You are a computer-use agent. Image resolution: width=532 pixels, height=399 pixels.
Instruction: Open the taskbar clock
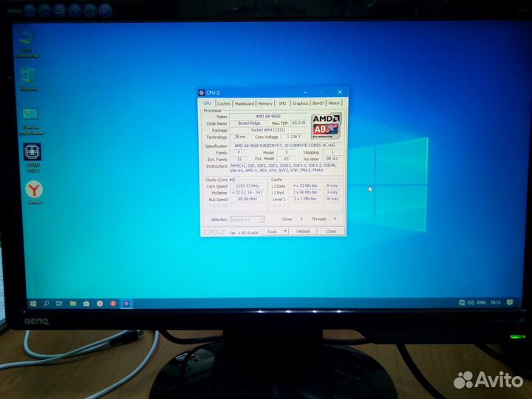(495, 302)
